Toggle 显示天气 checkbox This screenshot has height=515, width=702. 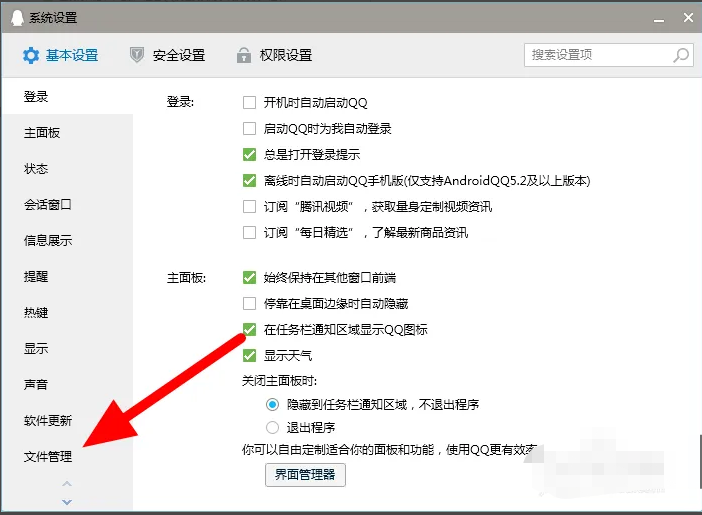coord(250,355)
